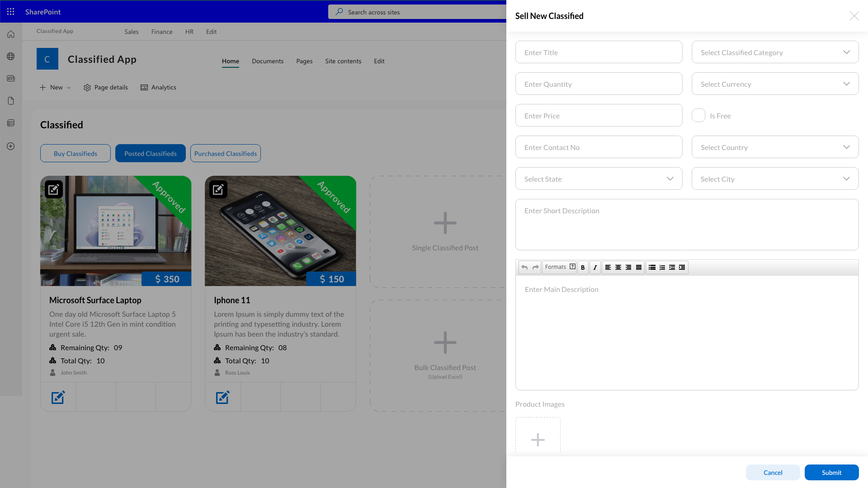868x488 pixels.
Task: Click the Microsoft Surface Laptop title
Action: [x=95, y=300]
